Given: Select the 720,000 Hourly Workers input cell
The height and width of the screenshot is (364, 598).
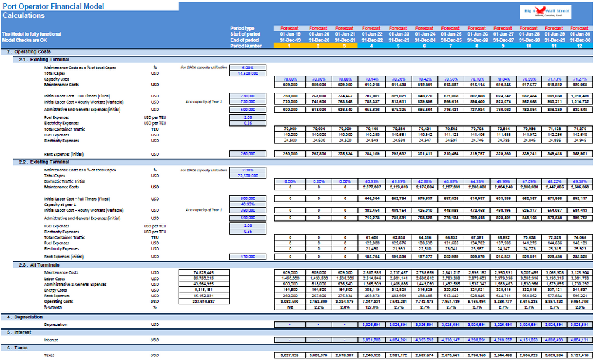Looking at the screenshot, I should click(248, 101).
